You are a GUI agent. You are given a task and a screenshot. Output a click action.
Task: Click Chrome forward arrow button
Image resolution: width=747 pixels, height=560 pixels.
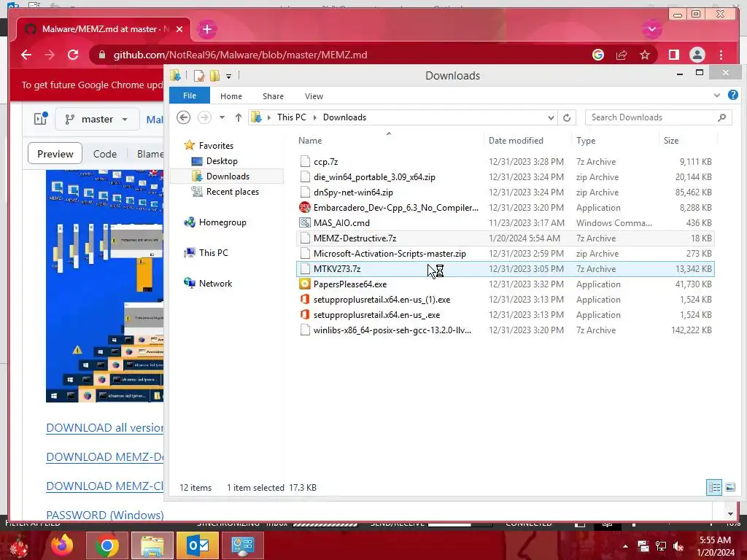50,55
